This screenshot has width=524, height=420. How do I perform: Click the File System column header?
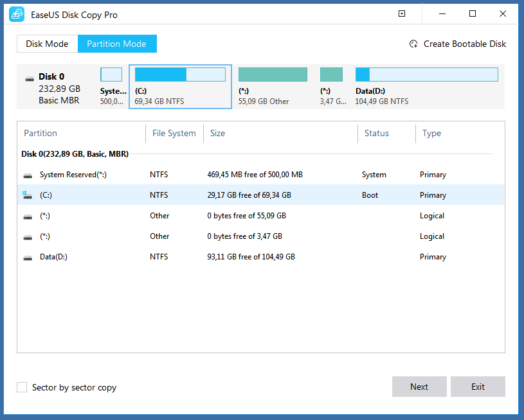tap(174, 134)
